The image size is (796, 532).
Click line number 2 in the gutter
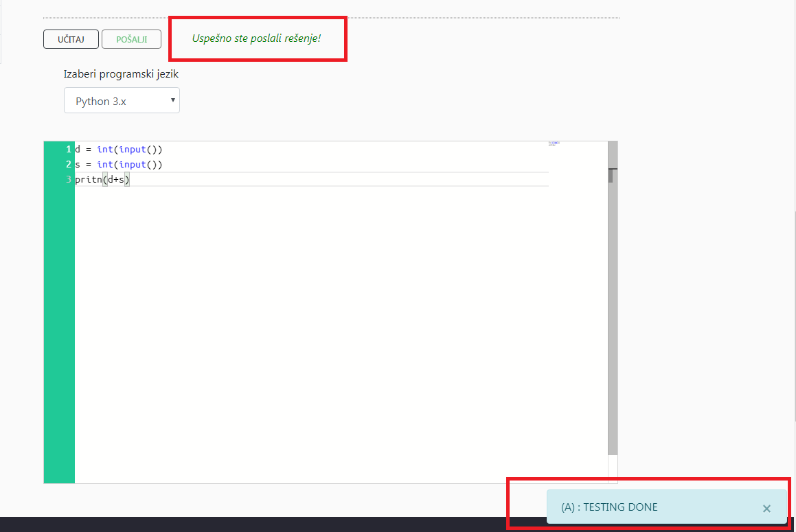click(x=69, y=165)
